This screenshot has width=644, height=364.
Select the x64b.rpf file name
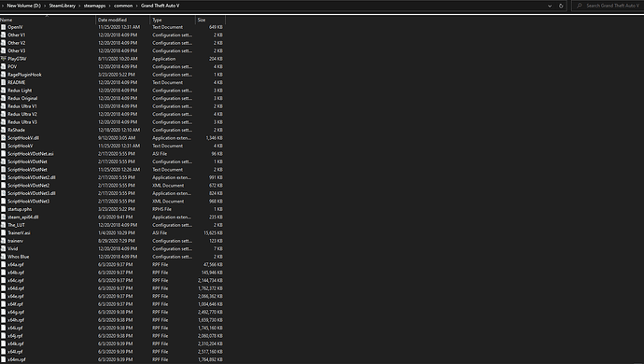(x=16, y=273)
